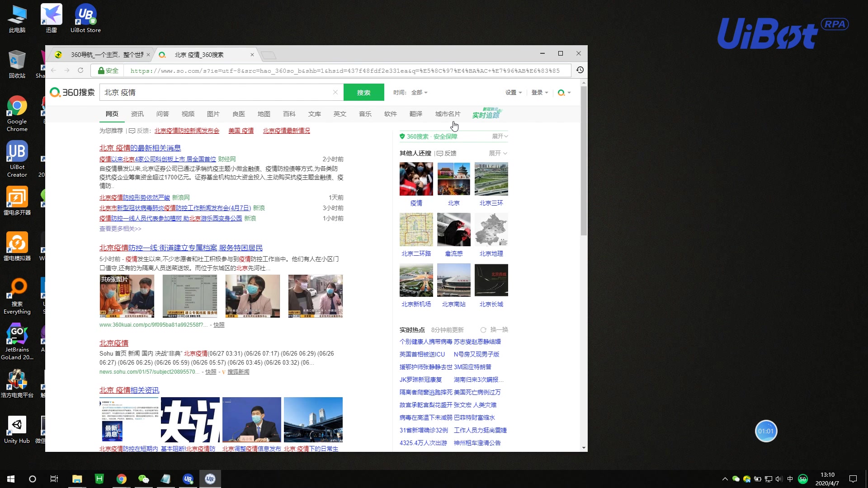Screen dimensions: 868x488
Task: Open the 360 Search home logo
Action: tap(72, 92)
